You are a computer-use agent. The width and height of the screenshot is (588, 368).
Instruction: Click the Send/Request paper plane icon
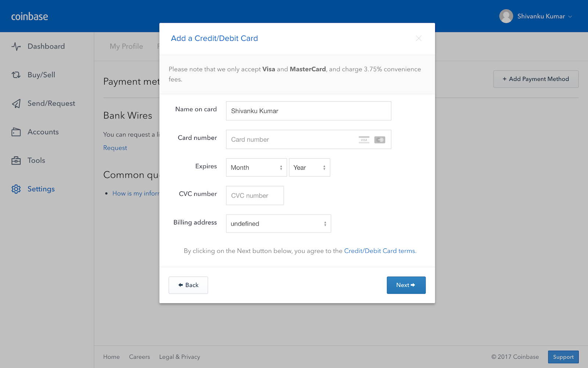pyautogui.click(x=16, y=103)
